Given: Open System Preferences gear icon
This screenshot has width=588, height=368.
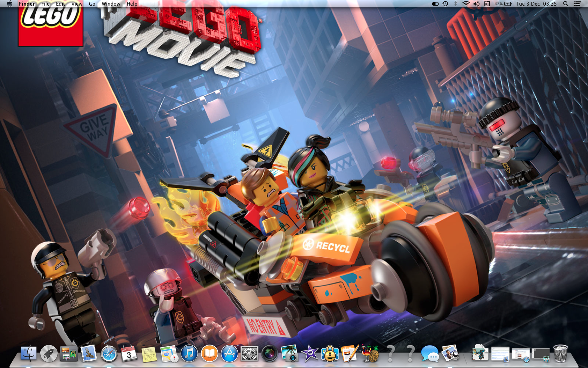Looking at the screenshot, I should tap(250, 353).
